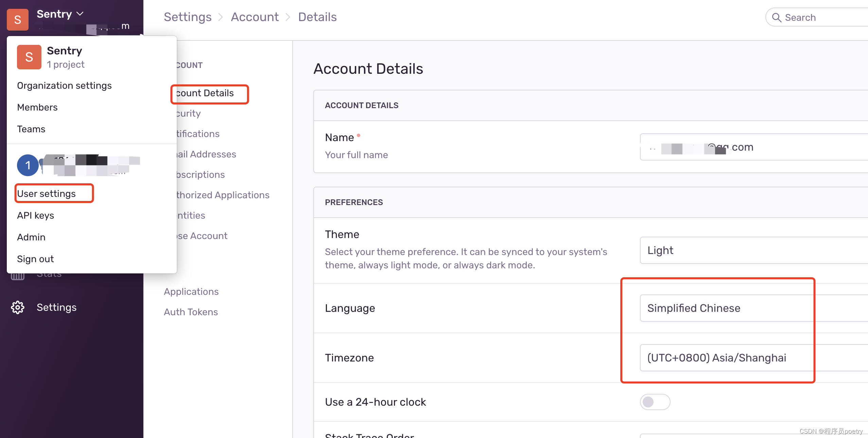Screen dimensions: 868x438
Task: Select User settings from the menu
Action: (47, 193)
